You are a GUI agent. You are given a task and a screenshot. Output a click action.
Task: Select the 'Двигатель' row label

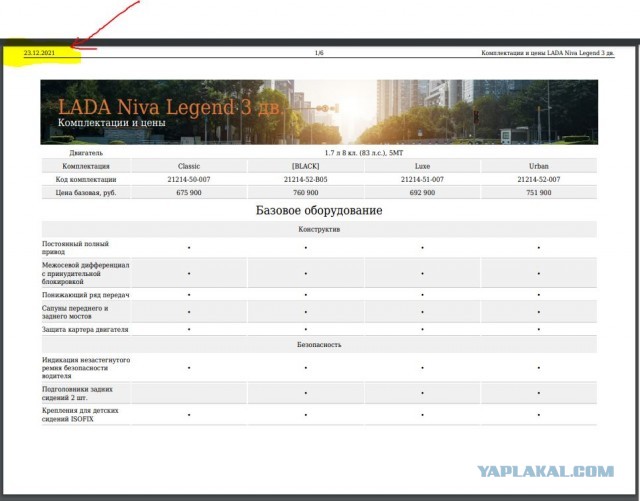86,153
